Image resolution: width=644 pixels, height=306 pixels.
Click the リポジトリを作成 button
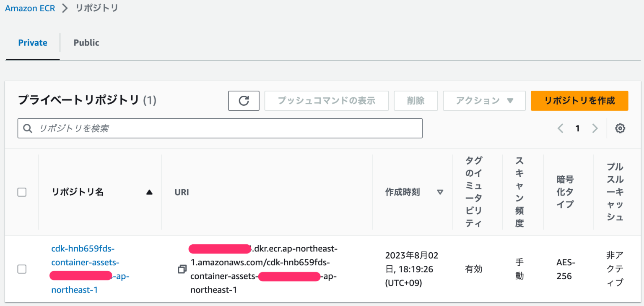coord(579,101)
